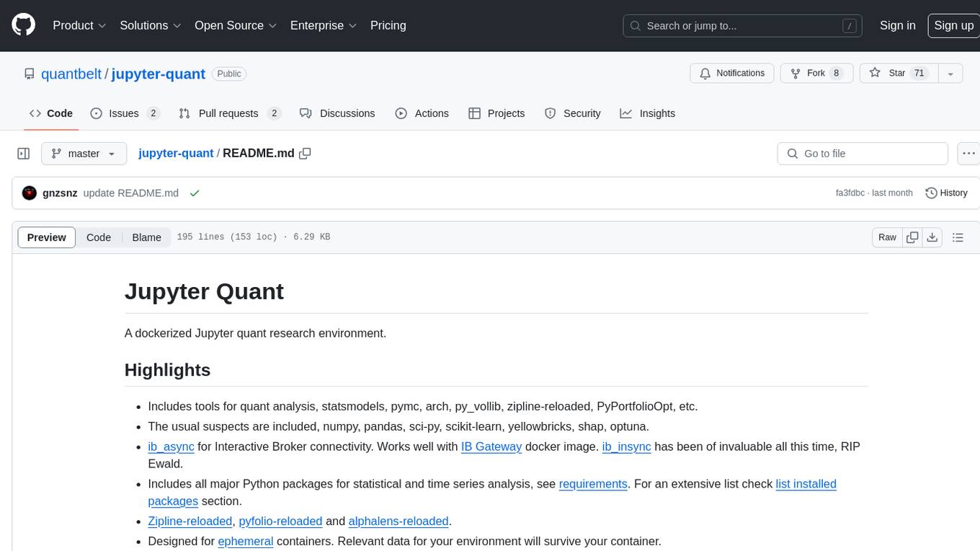
Task: Expand the Product menu
Action: point(79,25)
